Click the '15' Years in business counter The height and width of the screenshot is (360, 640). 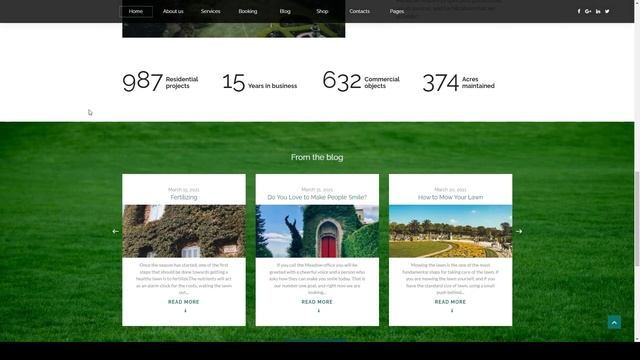tap(233, 82)
